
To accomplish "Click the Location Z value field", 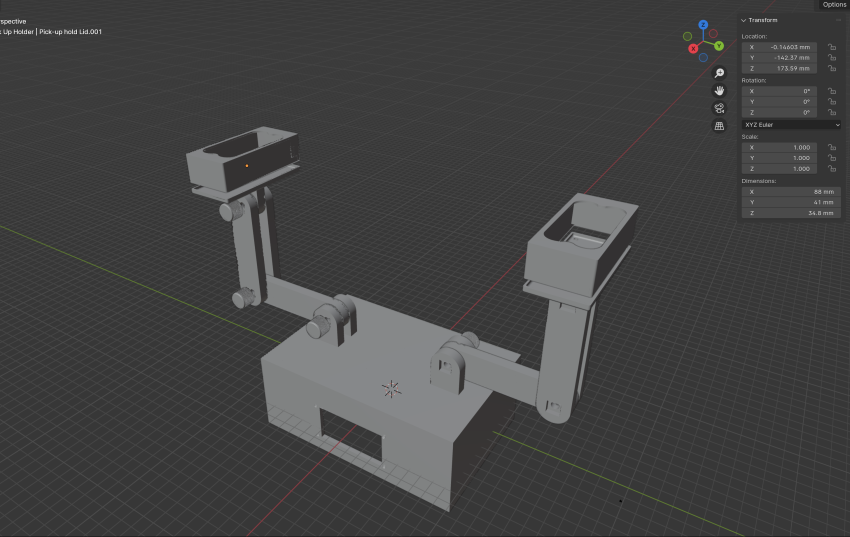I will (x=779, y=68).
